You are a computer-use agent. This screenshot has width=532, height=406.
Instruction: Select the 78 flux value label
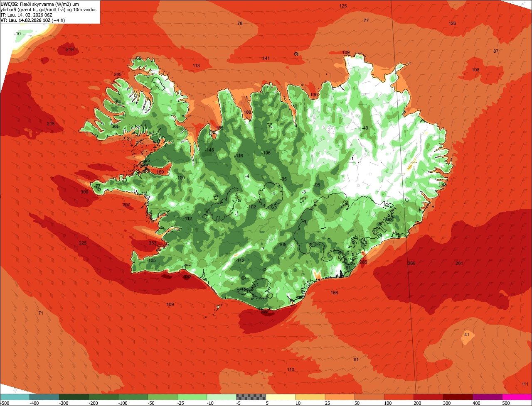tap(240, 24)
